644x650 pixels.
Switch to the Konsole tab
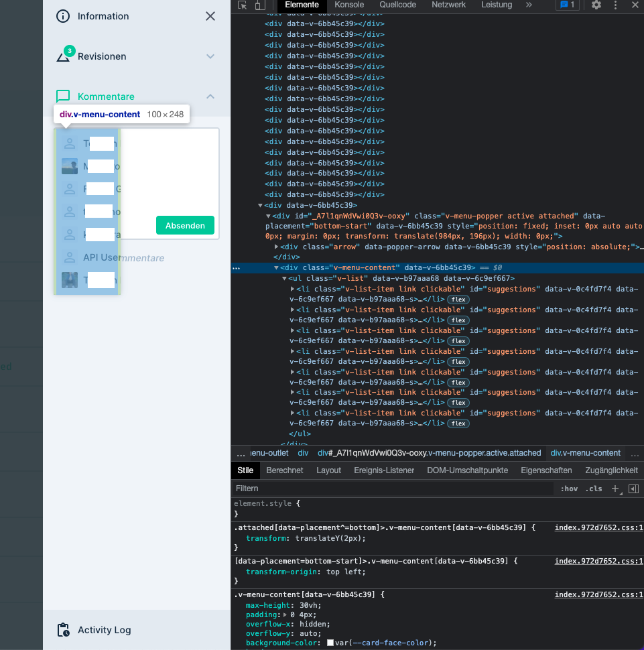[x=349, y=5]
